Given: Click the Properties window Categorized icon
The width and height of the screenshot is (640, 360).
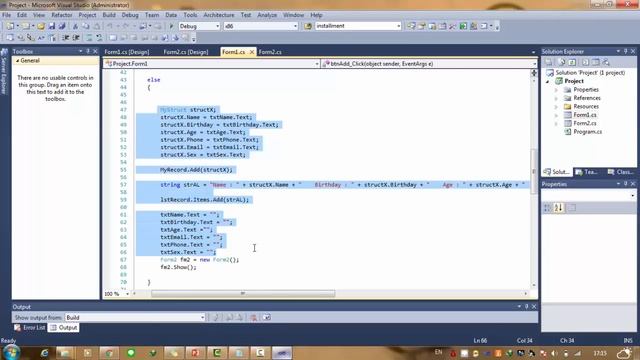Looking at the screenshot, I should coord(547,208).
